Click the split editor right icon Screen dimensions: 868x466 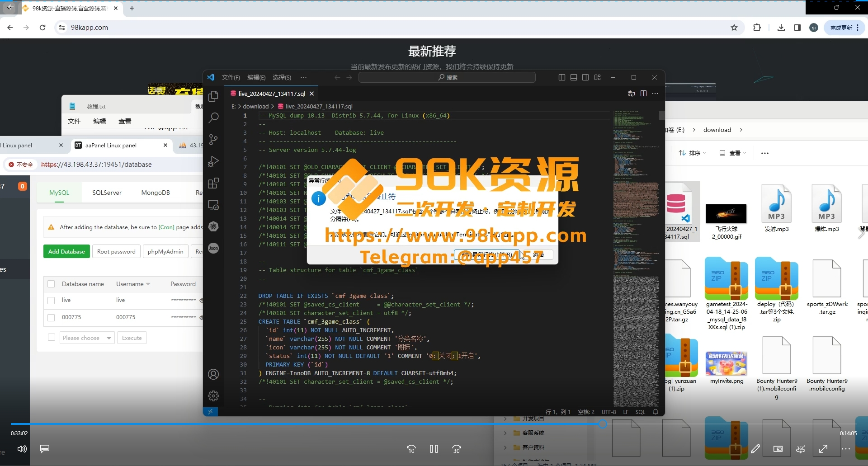pyautogui.click(x=643, y=94)
